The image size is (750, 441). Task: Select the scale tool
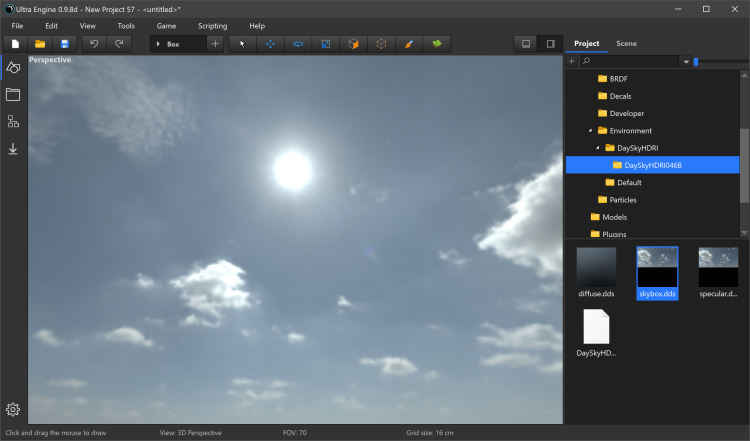click(x=326, y=44)
